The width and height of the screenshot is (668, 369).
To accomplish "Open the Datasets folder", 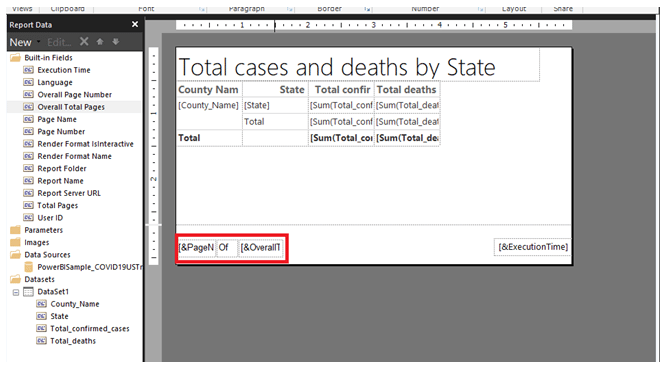I will pos(40,280).
